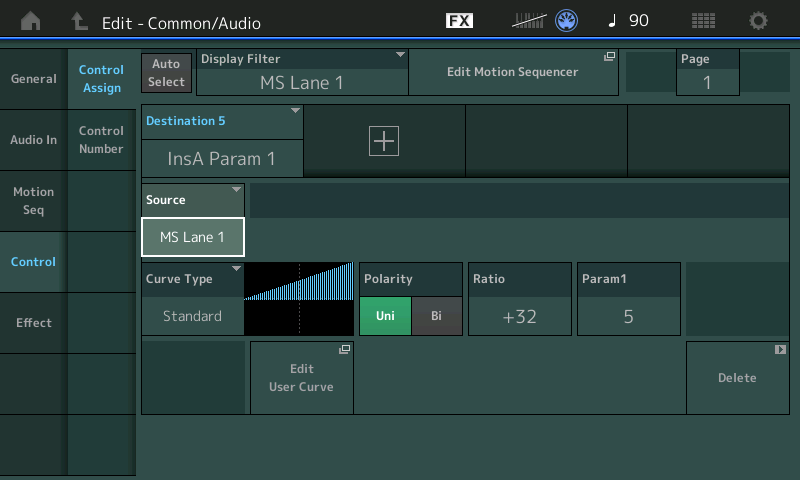Switch to the Effect tab
This screenshot has width=800, height=480.
pos(33,323)
